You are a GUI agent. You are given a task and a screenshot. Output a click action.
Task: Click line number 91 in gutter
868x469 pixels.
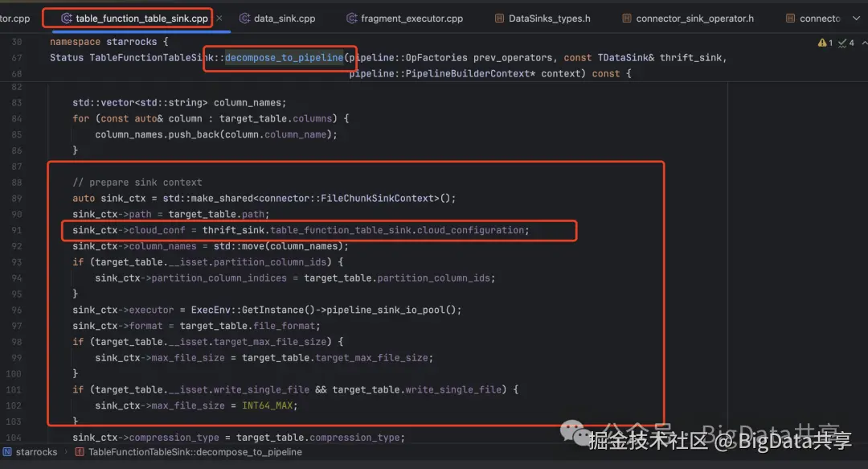17,230
